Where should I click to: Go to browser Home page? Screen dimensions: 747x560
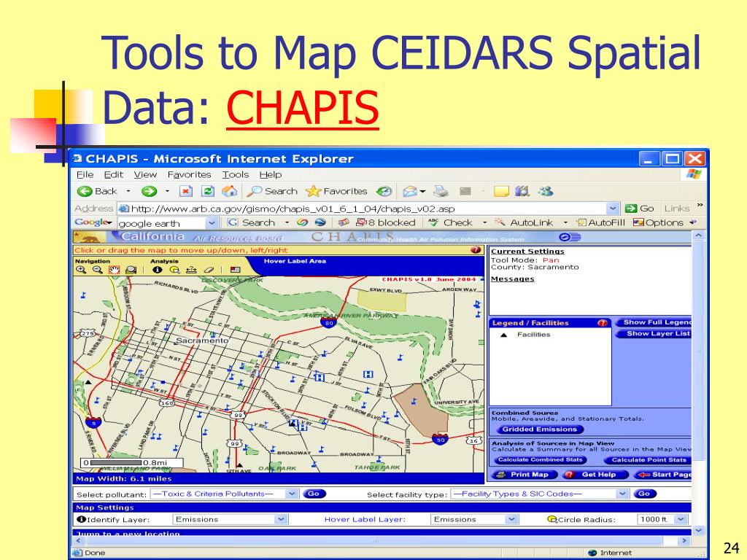click(x=230, y=192)
